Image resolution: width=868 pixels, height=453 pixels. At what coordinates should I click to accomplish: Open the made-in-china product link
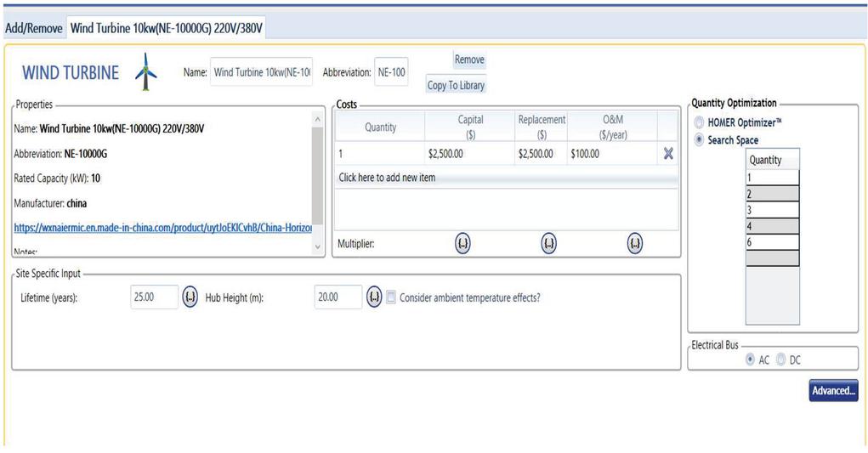(162, 229)
